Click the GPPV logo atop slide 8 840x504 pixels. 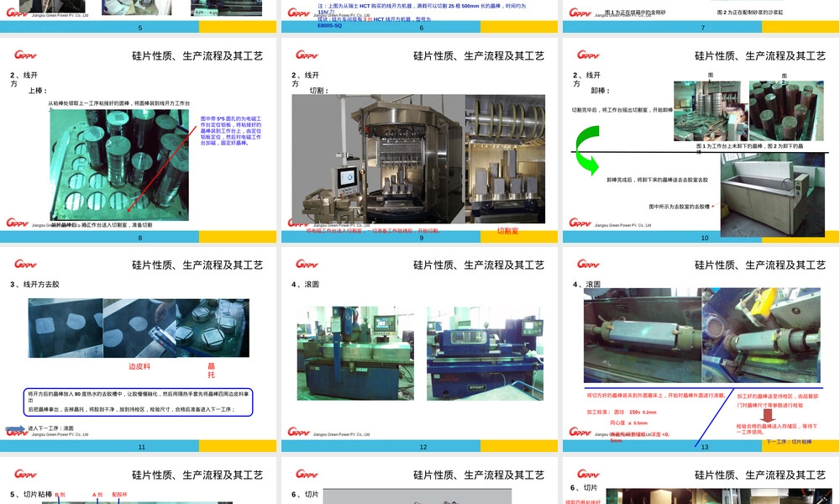[x=25, y=55]
